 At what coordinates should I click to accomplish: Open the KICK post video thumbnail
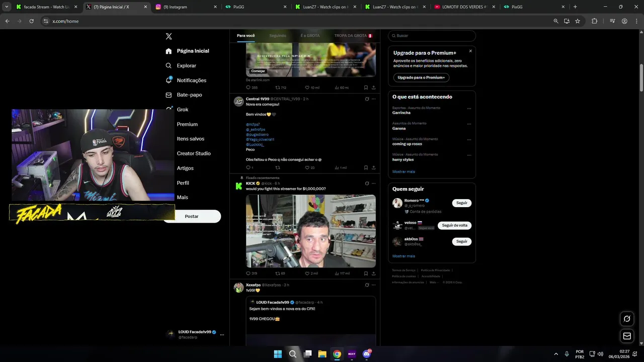coord(310,231)
